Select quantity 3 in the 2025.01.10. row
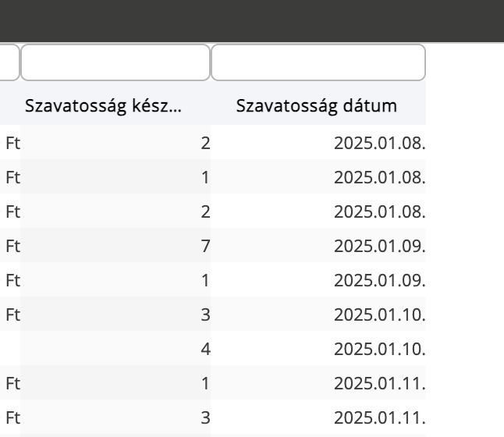Viewport: 504px width, 437px height. [115, 314]
